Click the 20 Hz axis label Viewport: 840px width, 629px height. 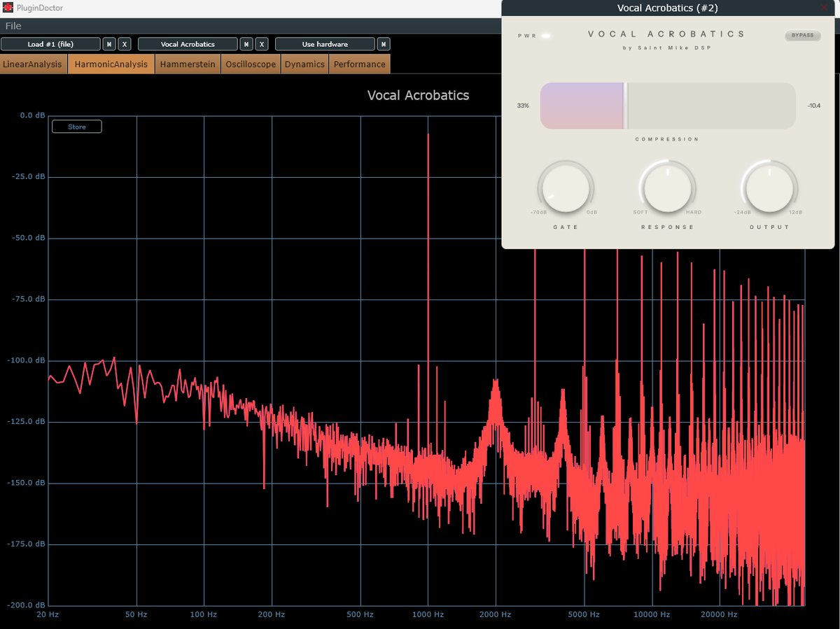(48, 614)
